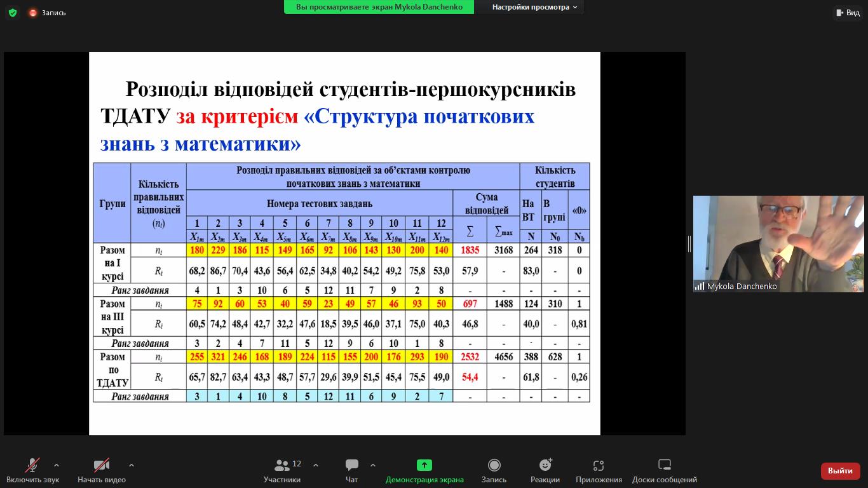Open the Участники participants panel
The image size is (868, 488).
282,470
